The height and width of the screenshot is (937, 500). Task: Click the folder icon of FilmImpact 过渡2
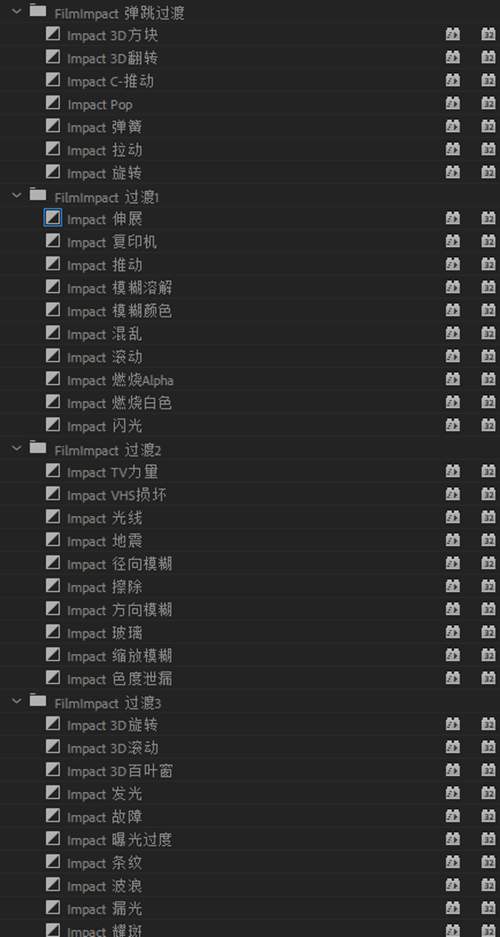(38, 448)
